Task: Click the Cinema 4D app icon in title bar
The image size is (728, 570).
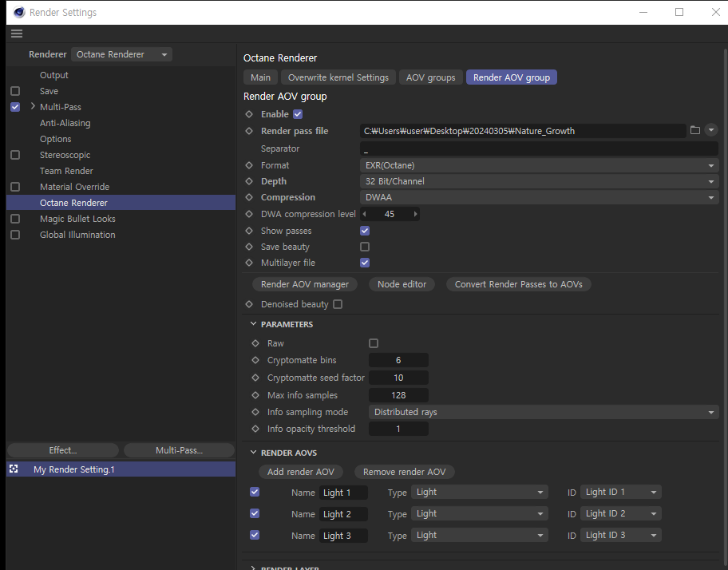Action: [x=19, y=13]
